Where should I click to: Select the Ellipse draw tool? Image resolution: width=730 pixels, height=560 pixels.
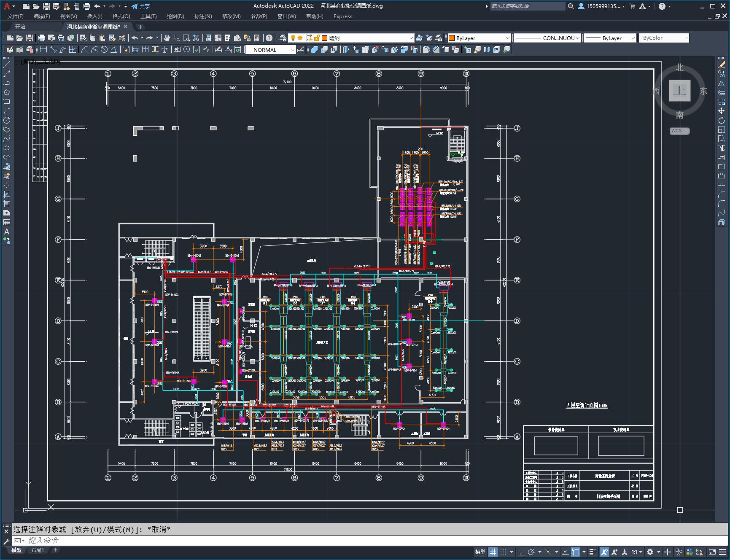pos(7,148)
